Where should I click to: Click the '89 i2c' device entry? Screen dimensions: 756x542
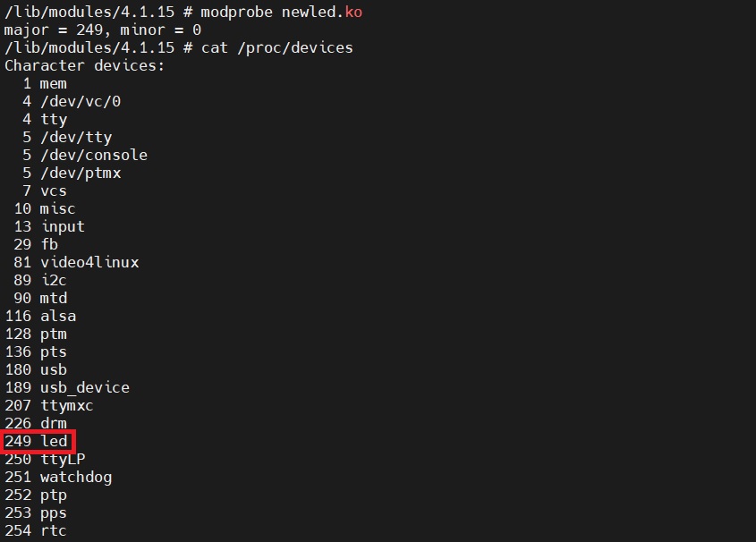40,280
